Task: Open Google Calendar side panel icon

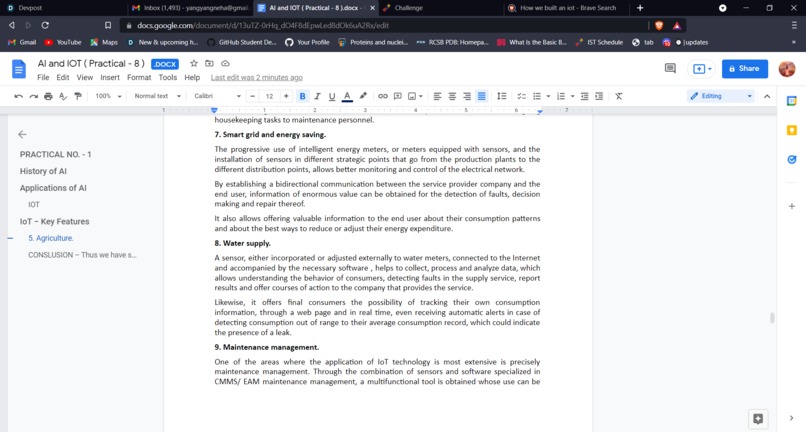Action: tap(792, 101)
